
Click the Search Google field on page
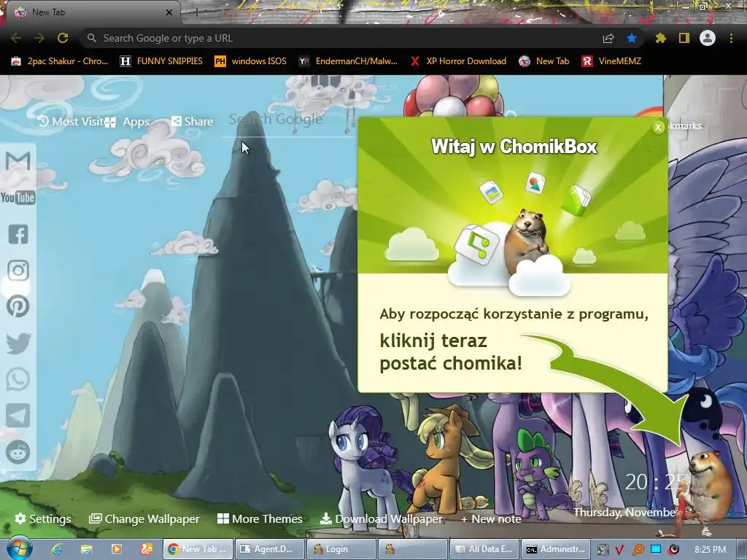pos(288,120)
